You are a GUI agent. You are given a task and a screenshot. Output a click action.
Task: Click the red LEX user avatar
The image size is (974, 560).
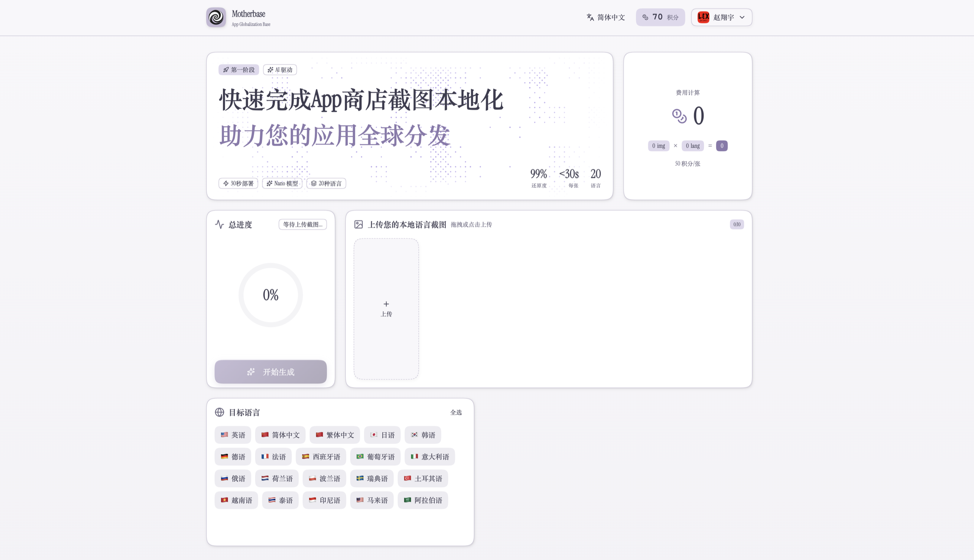[703, 17]
